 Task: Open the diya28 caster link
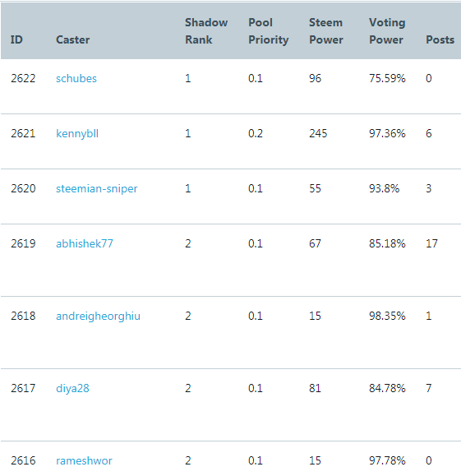pyautogui.click(x=72, y=388)
